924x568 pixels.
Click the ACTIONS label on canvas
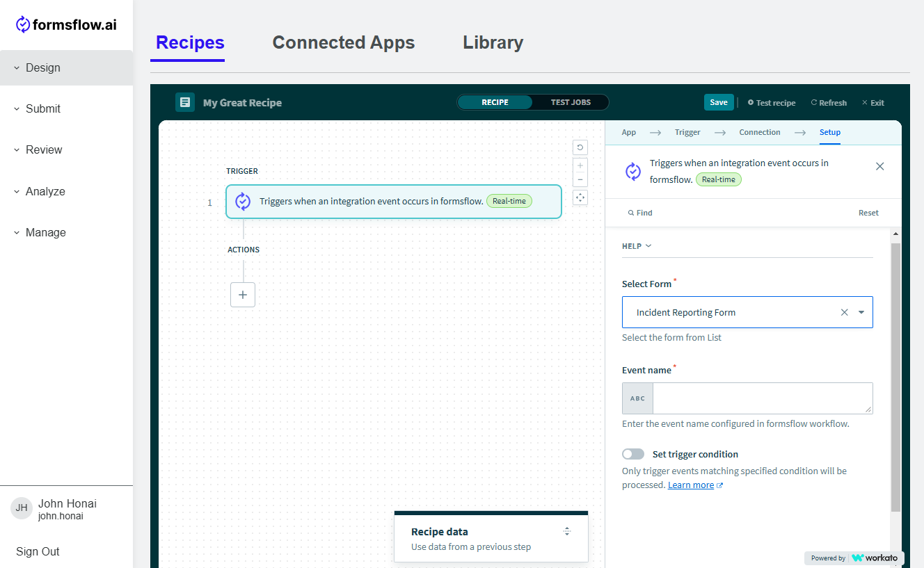[x=244, y=250]
